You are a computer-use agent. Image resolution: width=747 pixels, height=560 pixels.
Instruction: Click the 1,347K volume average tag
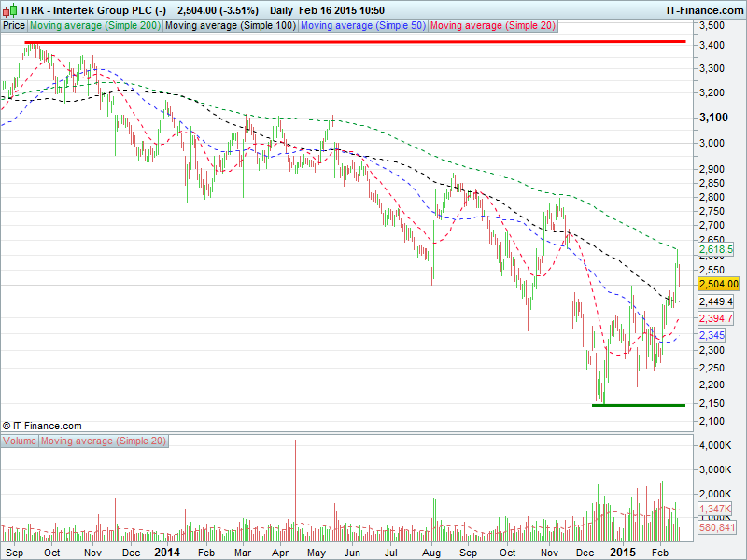click(x=715, y=509)
